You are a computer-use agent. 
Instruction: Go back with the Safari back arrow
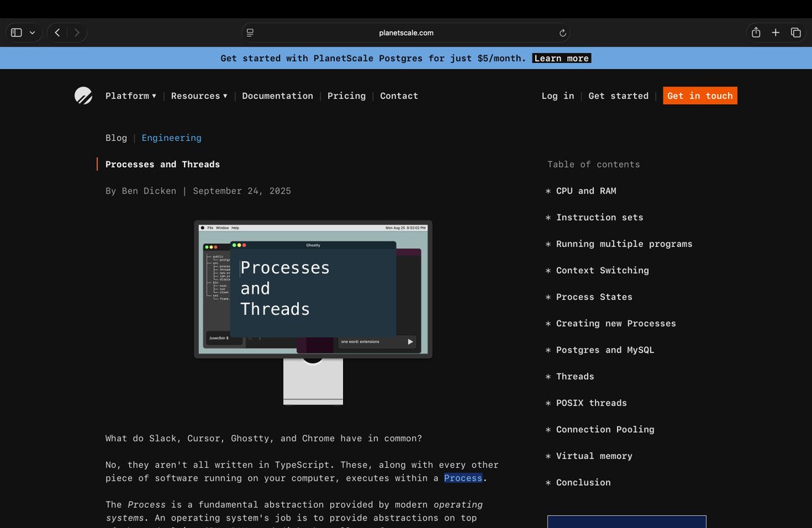[58, 32]
